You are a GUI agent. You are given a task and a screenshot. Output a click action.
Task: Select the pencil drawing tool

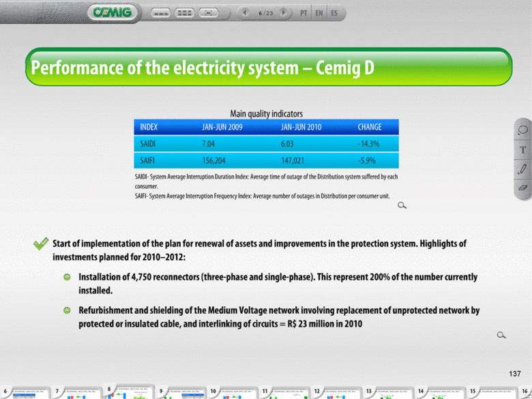click(x=523, y=169)
